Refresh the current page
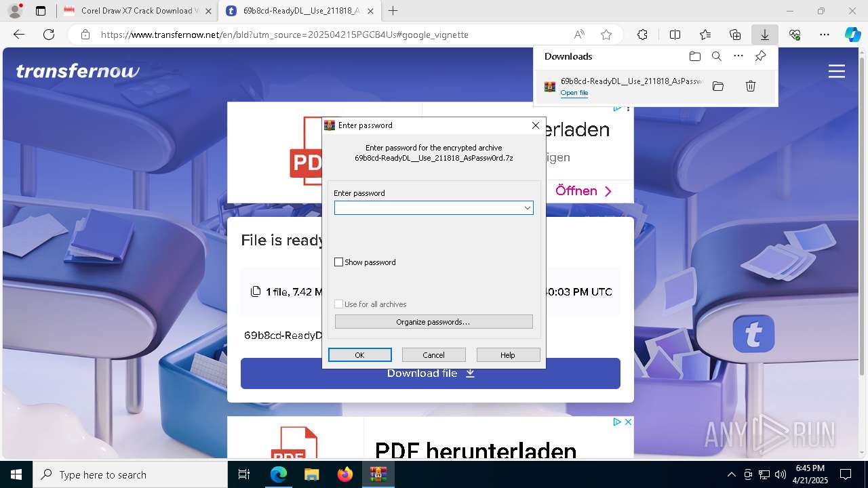Image resolution: width=868 pixels, height=488 pixels. [x=49, y=35]
